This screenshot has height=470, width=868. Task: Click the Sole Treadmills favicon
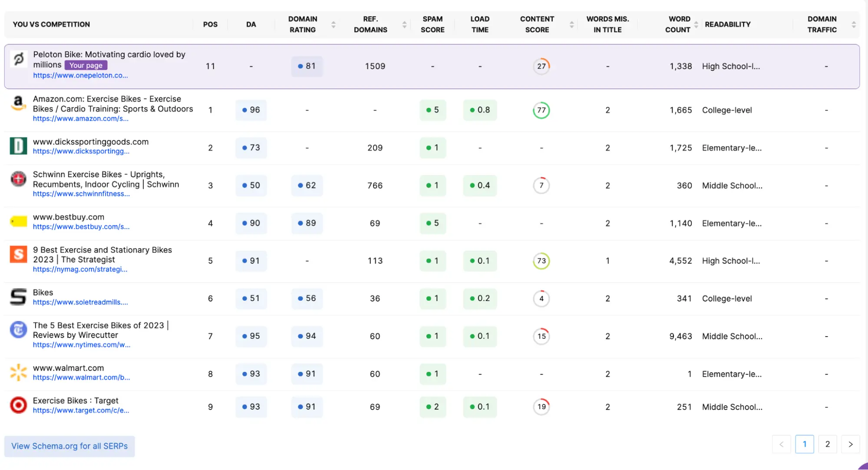(x=18, y=297)
